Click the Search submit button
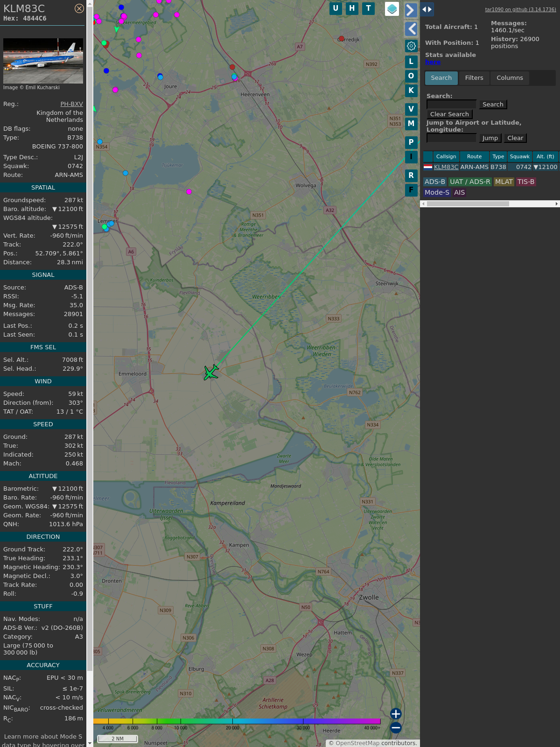Viewport: 560px width, 747px height. pos(493,105)
